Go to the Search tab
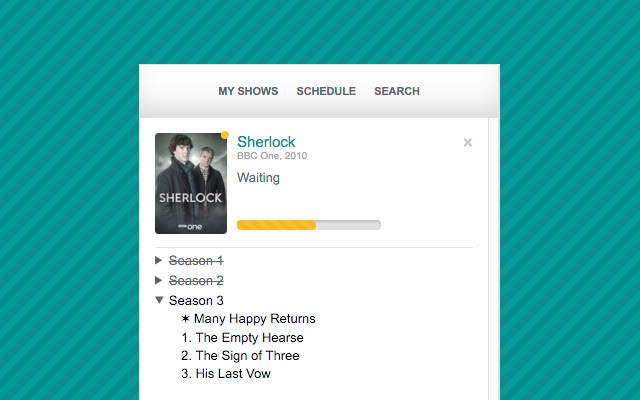The image size is (640, 400). tap(397, 91)
